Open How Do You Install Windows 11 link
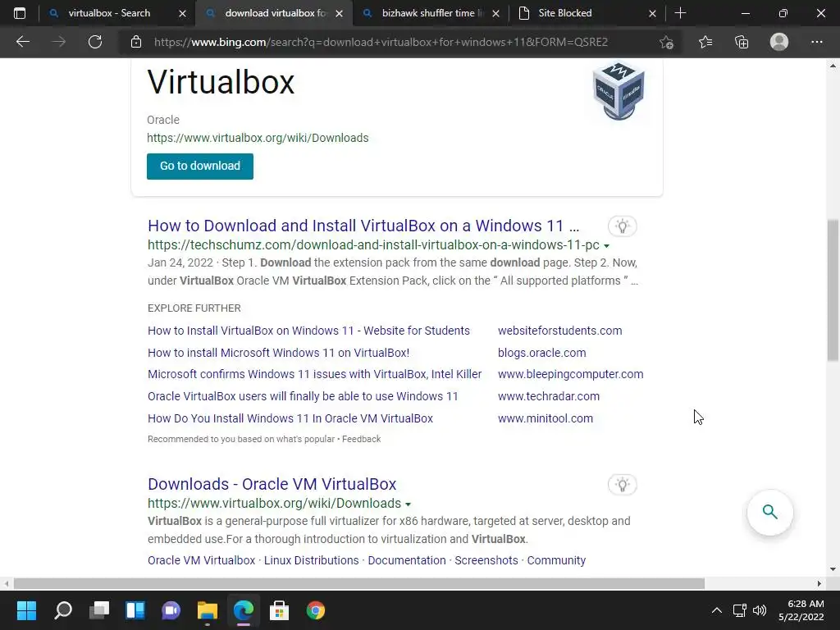This screenshot has height=630, width=840. point(290,418)
